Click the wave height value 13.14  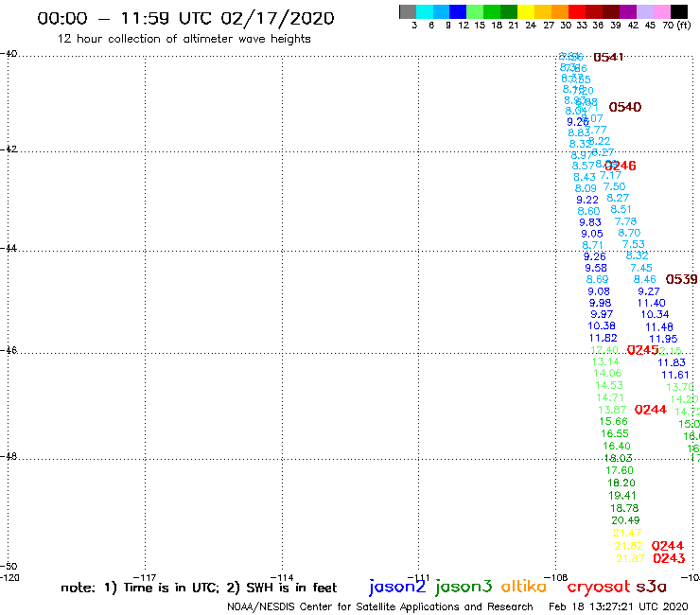pos(605,361)
